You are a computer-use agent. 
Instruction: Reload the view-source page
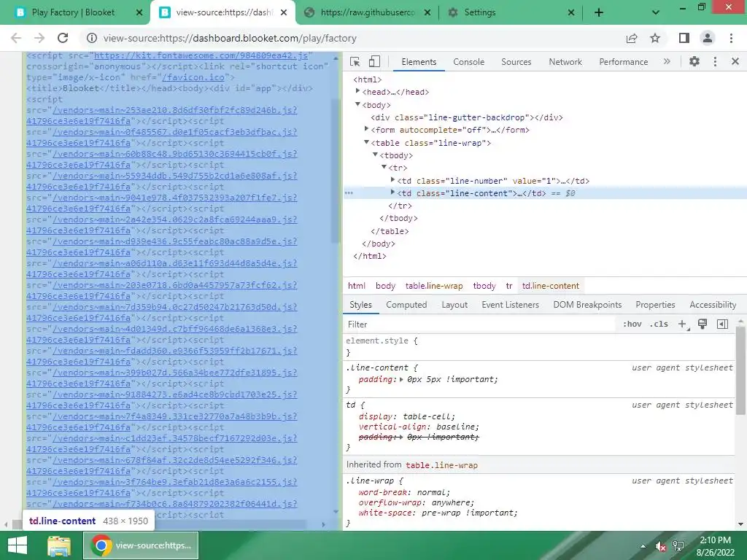pyautogui.click(x=63, y=38)
